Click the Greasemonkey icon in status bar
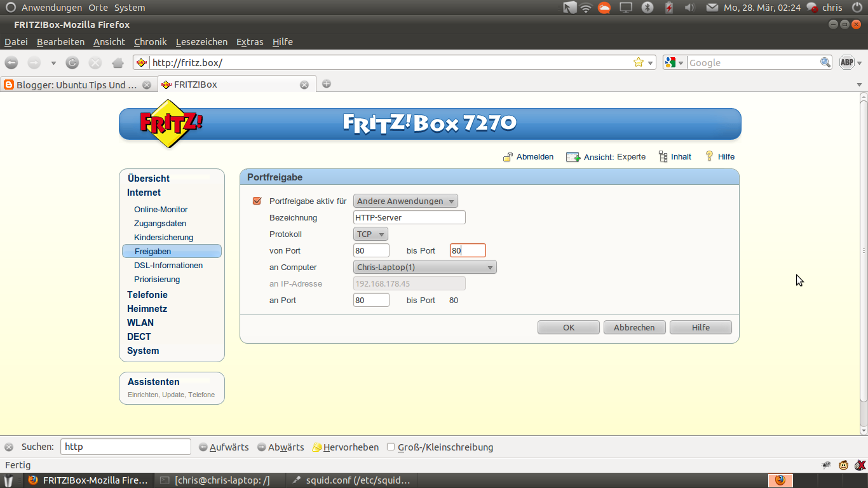The height and width of the screenshot is (488, 868). click(843, 465)
